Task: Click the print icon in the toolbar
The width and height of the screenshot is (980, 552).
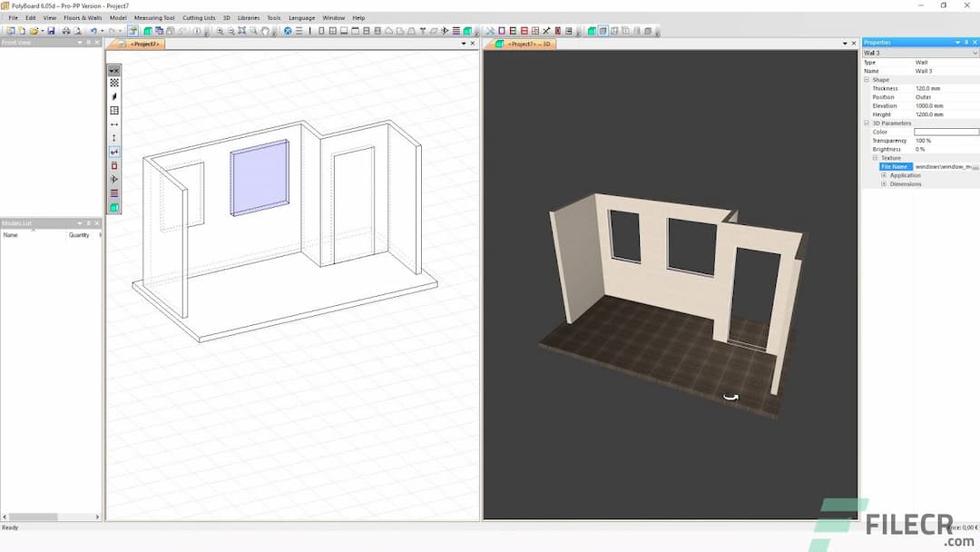Action: click(67, 29)
